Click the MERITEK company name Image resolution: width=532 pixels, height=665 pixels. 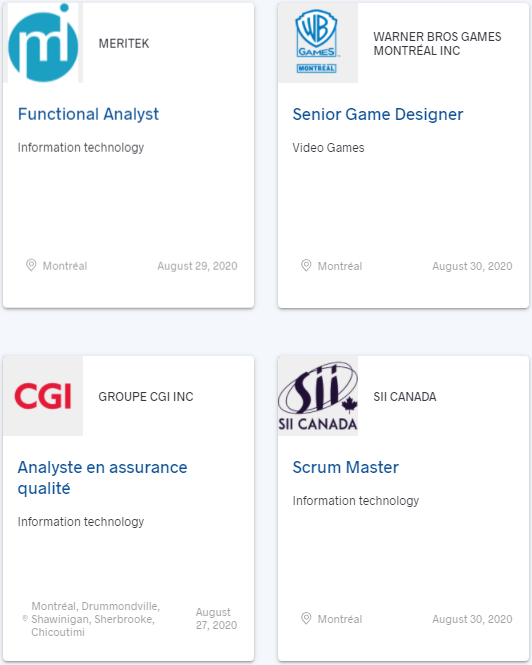pos(124,43)
